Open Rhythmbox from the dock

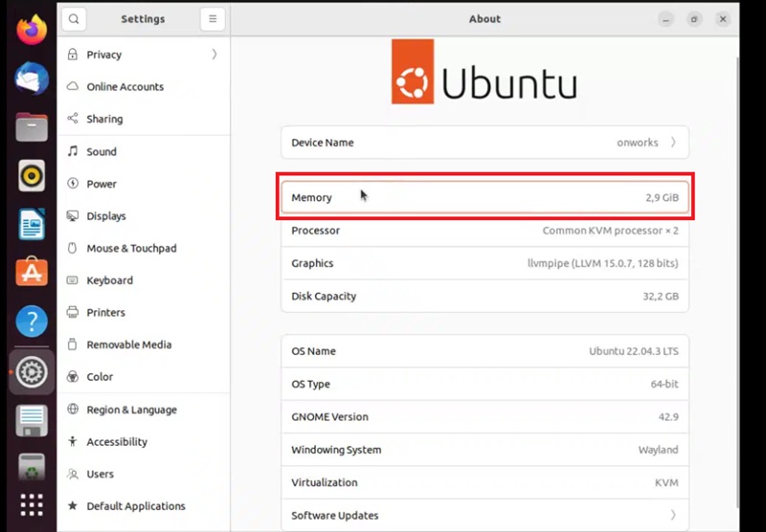click(x=32, y=175)
